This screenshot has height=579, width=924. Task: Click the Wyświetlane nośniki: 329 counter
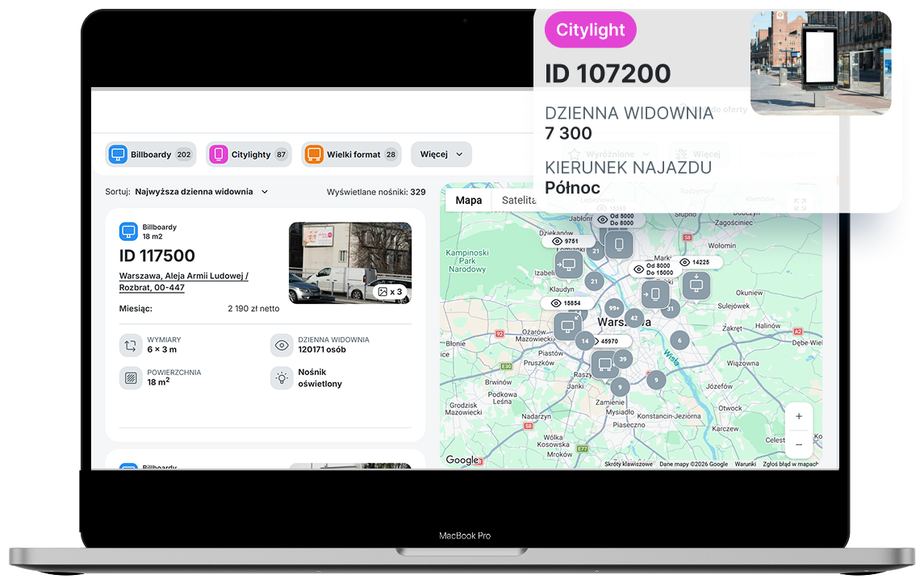coord(376,192)
